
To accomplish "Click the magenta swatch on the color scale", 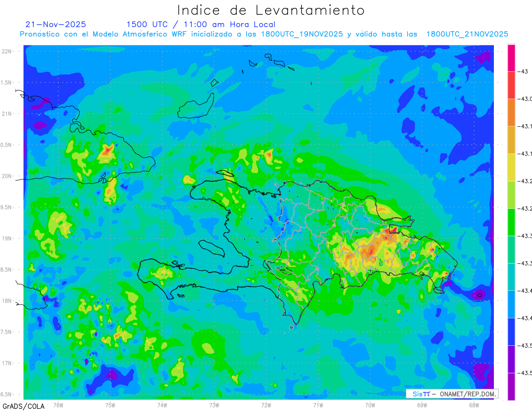I will 511,58.
